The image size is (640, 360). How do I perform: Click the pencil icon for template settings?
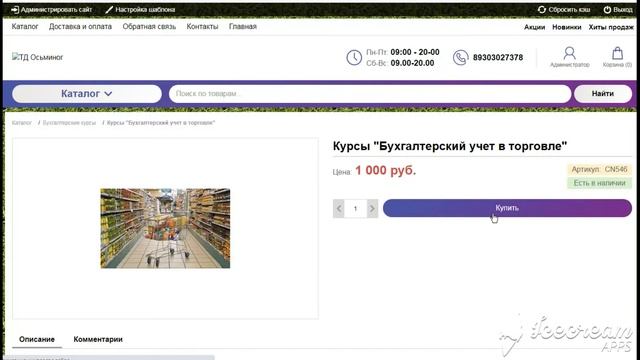109,9
